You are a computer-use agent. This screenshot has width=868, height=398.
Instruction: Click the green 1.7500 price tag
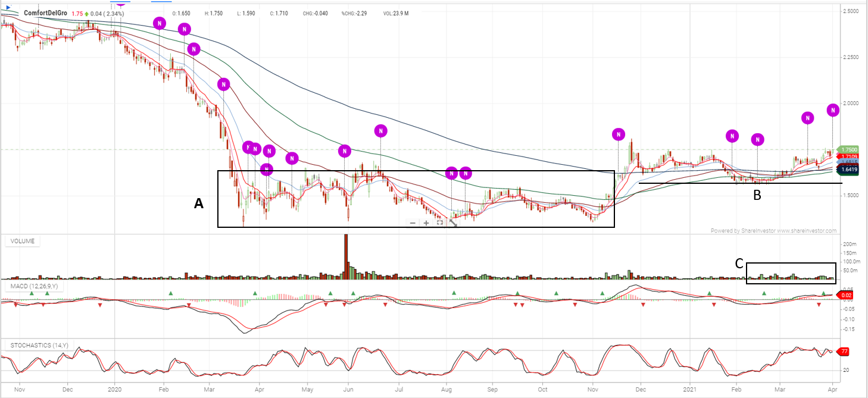tap(848, 150)
